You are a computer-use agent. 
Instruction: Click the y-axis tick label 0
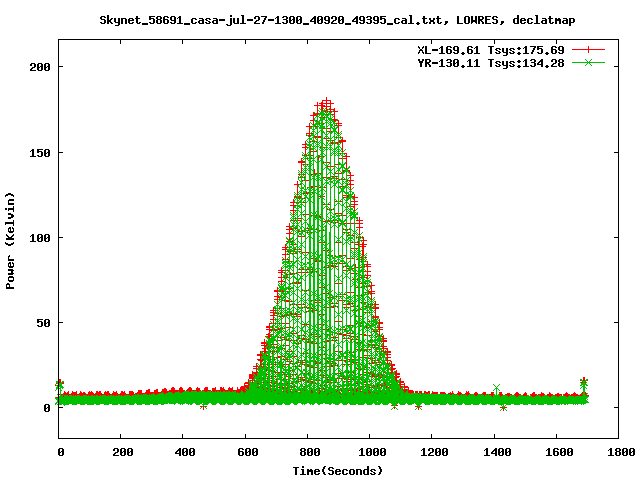click(47, 408)
